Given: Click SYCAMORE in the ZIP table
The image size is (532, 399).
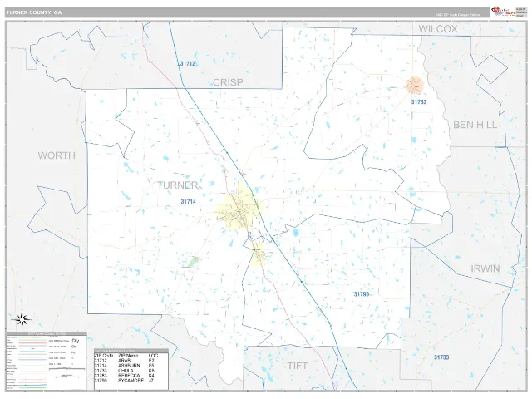Looking at the screenshot, I should [131, 381].
